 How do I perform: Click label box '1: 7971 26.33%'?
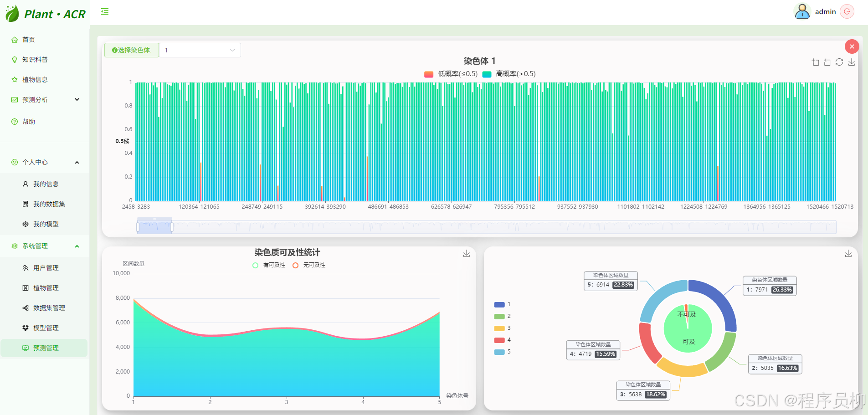click(770, 286)
